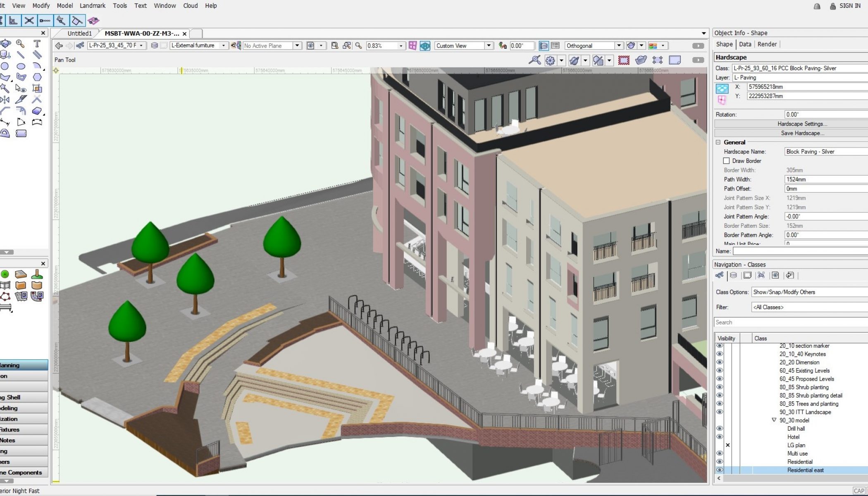Click the Snap to Intersection icon
The width and height of the screenshot is (868, 496).
coord(29,20)
